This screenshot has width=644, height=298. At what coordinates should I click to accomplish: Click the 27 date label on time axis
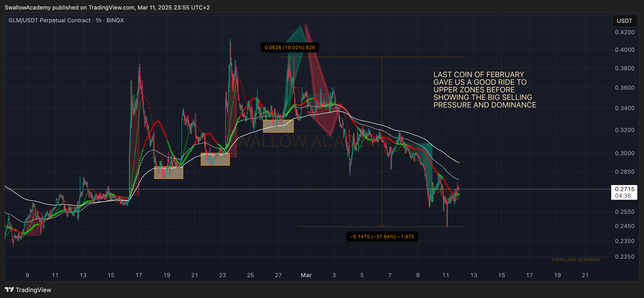point(278,275)
